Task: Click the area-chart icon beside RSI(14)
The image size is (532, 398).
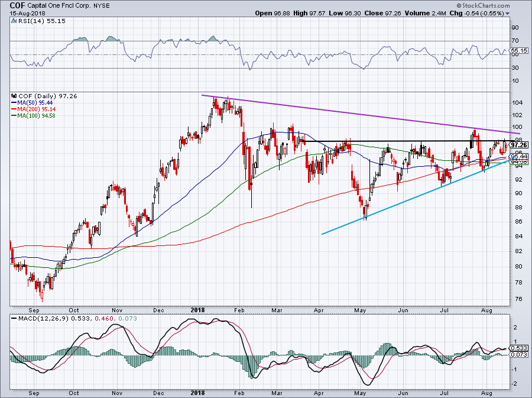Action: click(14, 21)
